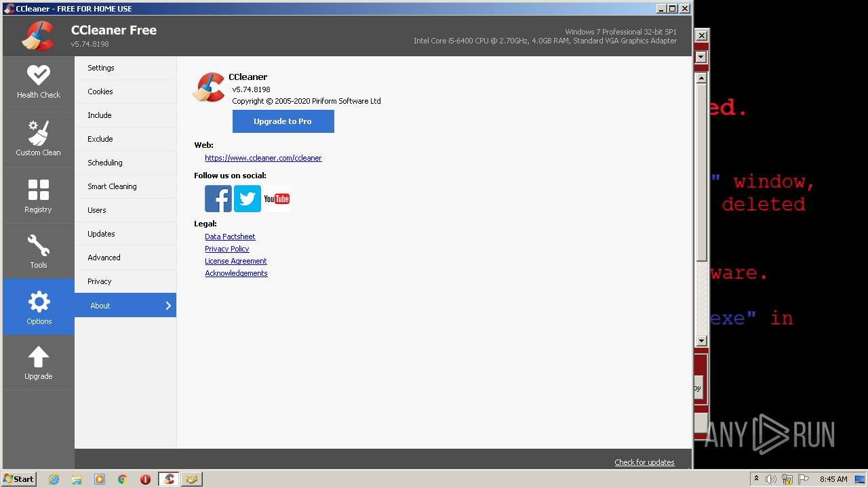Click the scrollbar down arrow in background window
This screenshot has width=868, height=488.
coord(701,341)
